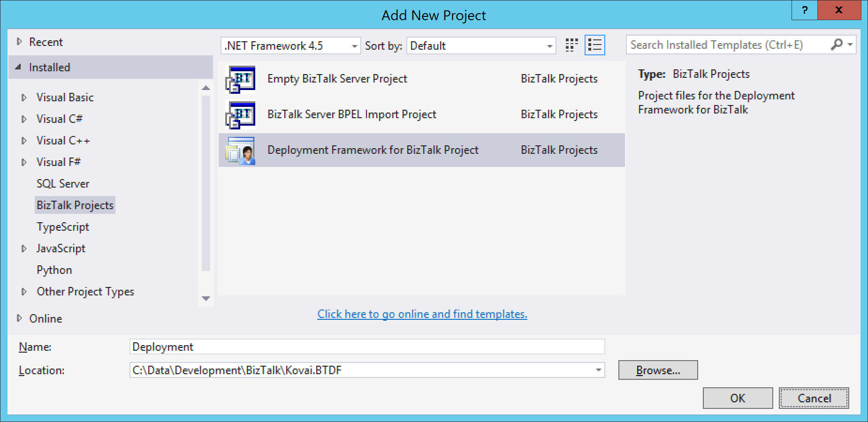Open the Sort by Default dropdown
Screen dimensions: 868x422
click(549, 45)
